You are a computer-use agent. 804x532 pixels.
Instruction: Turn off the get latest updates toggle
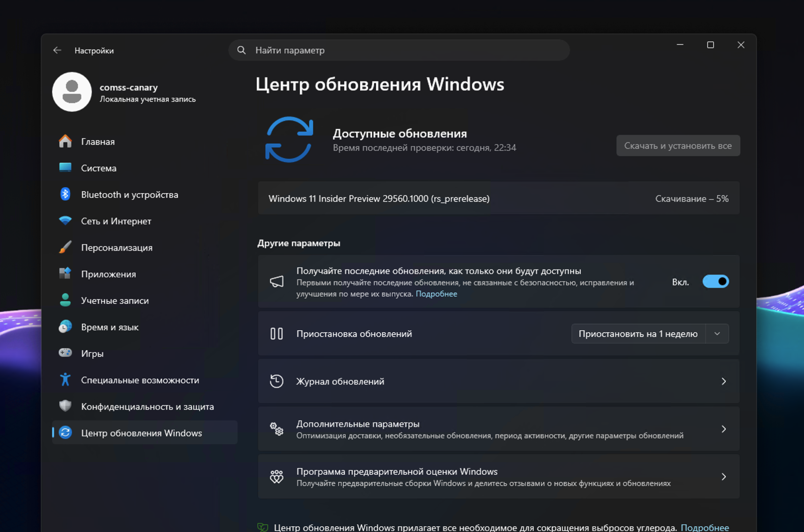[716, 282]
